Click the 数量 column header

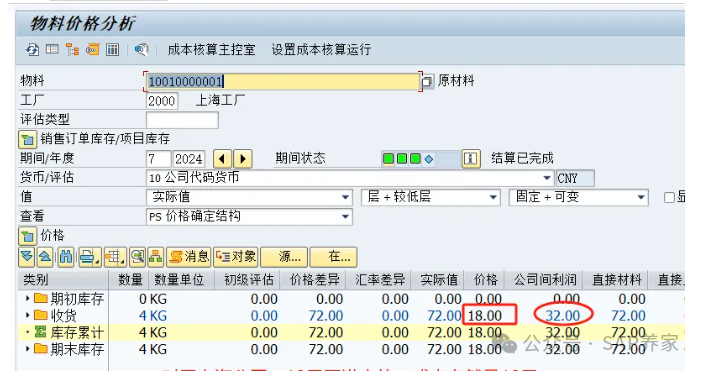(129, 280)
